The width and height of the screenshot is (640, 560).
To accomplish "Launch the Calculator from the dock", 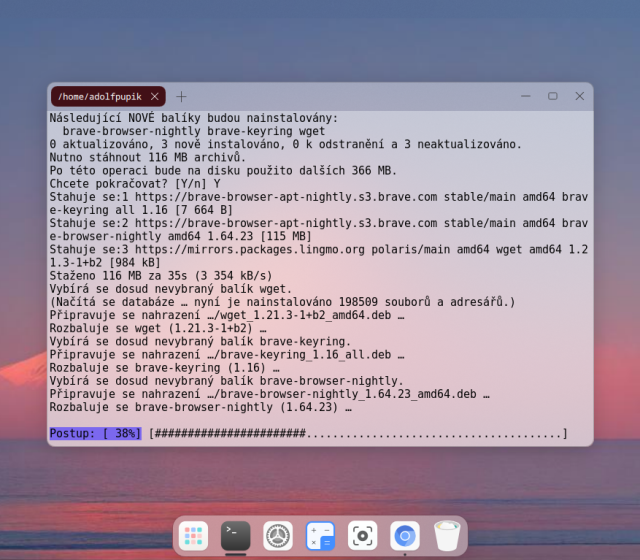I will coord(320,536).
